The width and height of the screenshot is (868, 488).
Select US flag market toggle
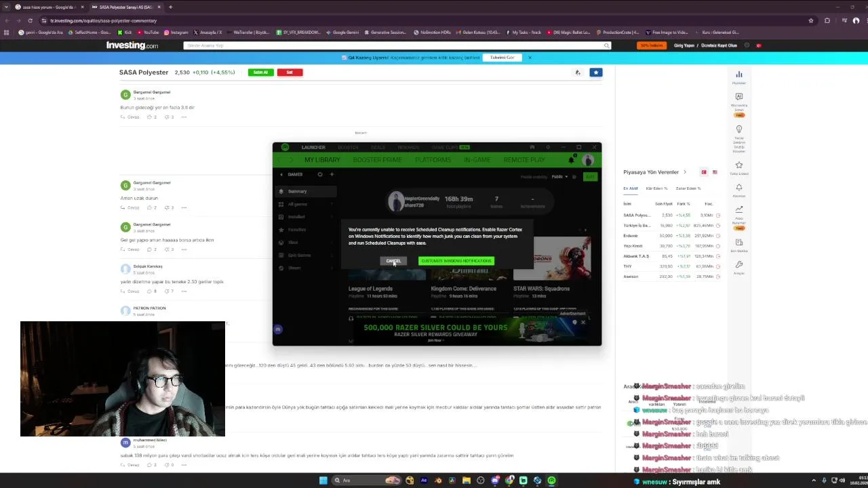715,172
